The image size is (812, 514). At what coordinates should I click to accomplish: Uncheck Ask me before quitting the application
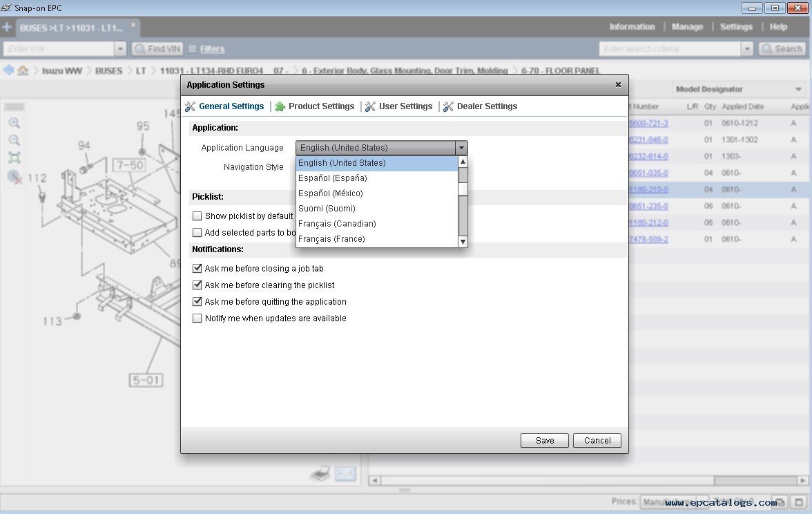[197, 301]
